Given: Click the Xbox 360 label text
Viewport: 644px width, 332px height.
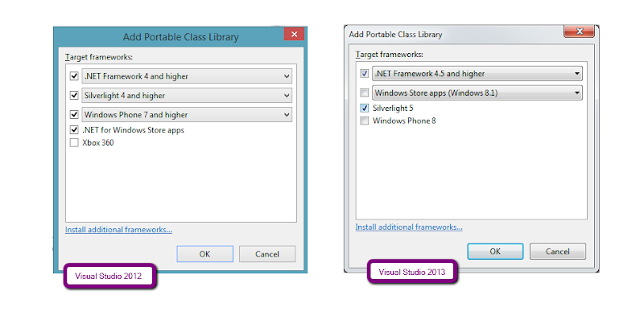Looking at the screenshot, I should click(97, 143).
